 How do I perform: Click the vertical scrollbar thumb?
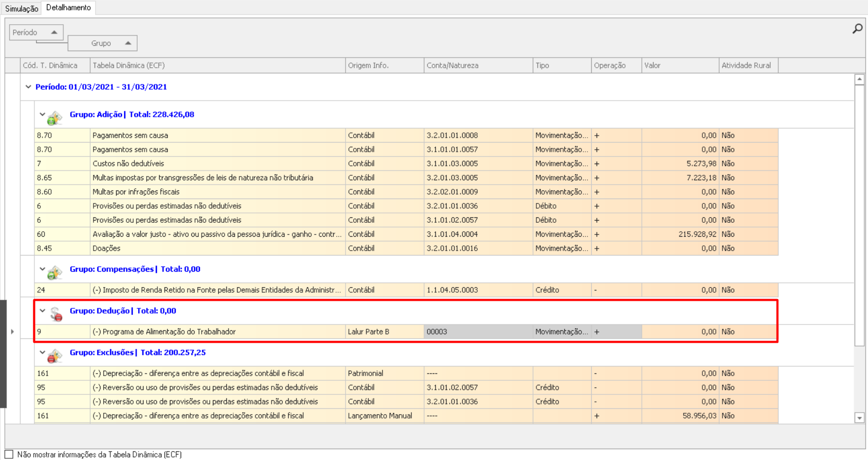859,215
